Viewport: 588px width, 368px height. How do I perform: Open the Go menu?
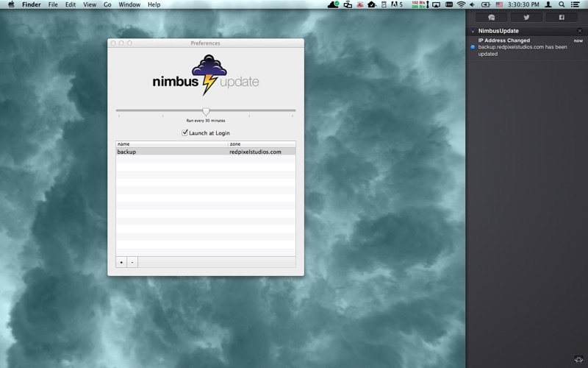107,4
